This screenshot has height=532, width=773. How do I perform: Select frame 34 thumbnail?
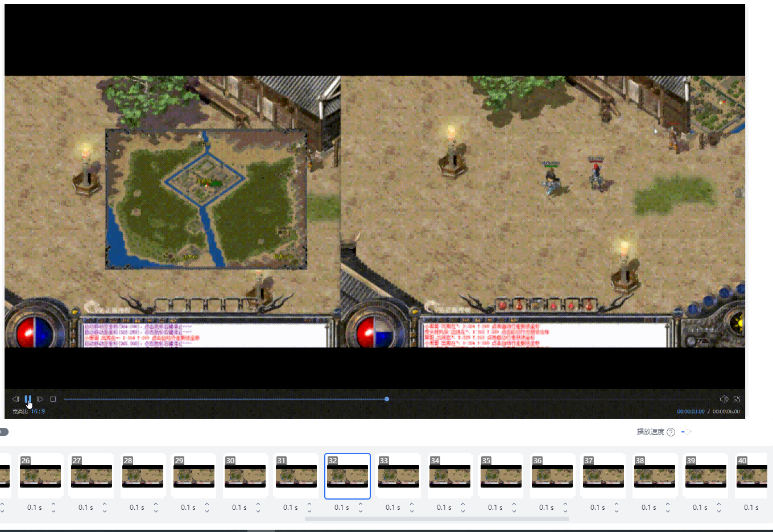(x=450, y=476)
